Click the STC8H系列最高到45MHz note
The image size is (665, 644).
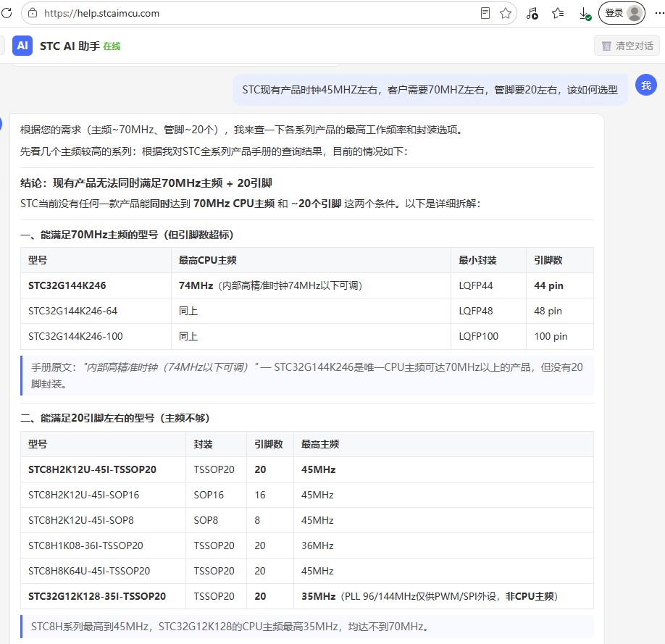[307, 627]
